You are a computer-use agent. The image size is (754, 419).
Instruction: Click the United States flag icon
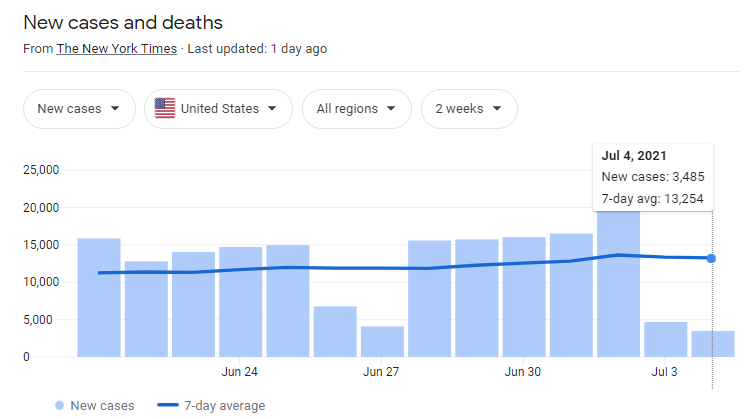click(165, 108)
